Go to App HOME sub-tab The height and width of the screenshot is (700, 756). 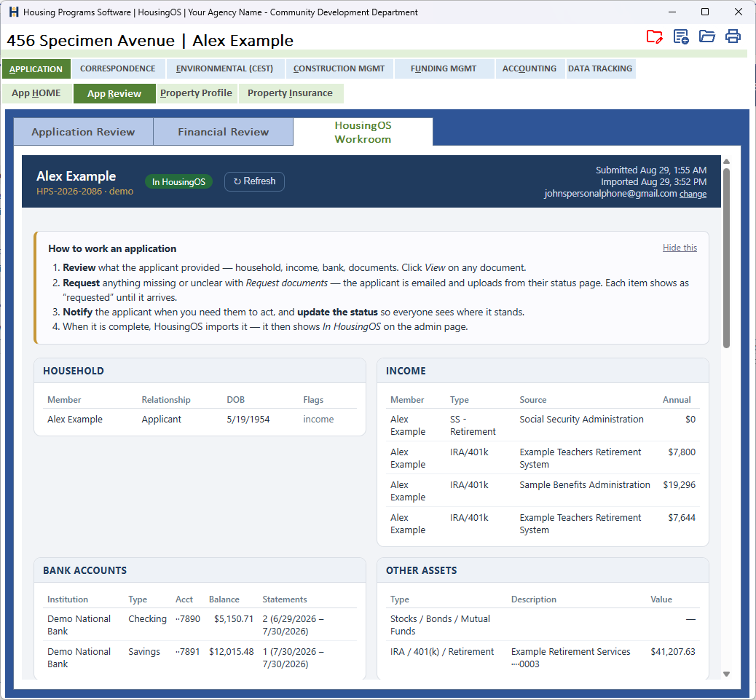pyautogui.click(x=36, y=93)
